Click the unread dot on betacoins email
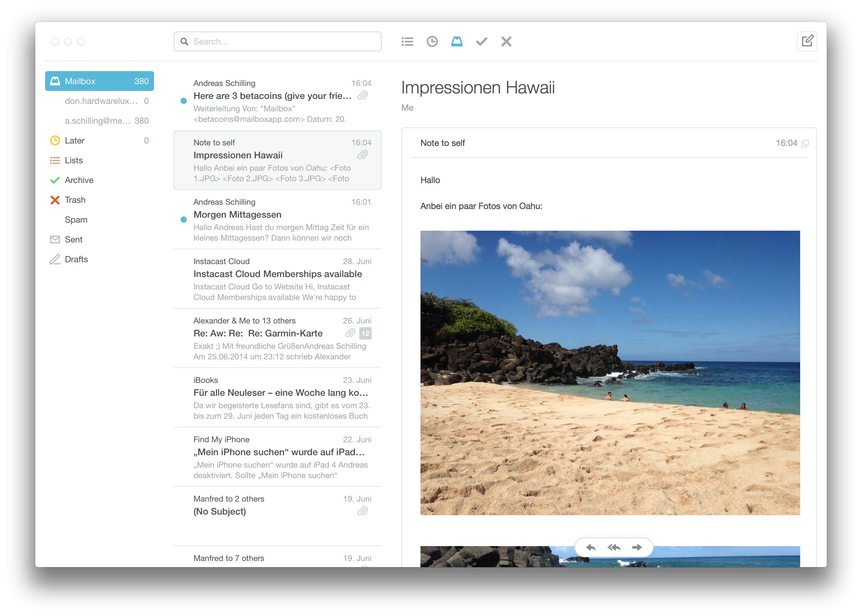This screenshot has width=862, height=616. coord(184,101)
